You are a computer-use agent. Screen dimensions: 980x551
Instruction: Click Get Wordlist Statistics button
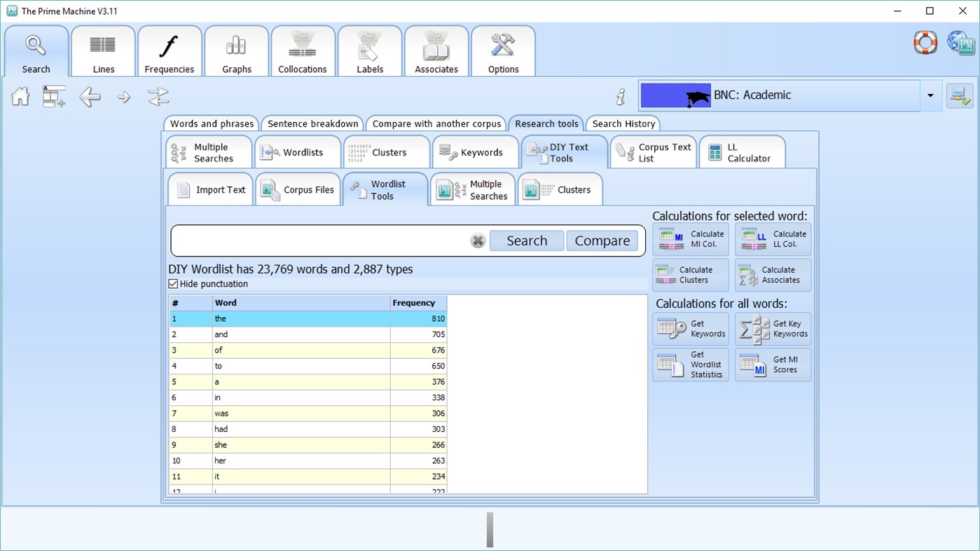coord(691,365)
